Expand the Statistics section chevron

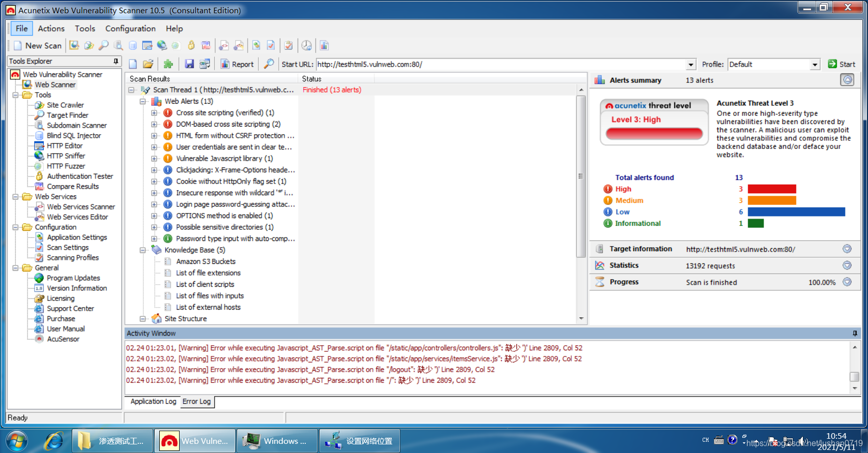(x=847, y=265)
